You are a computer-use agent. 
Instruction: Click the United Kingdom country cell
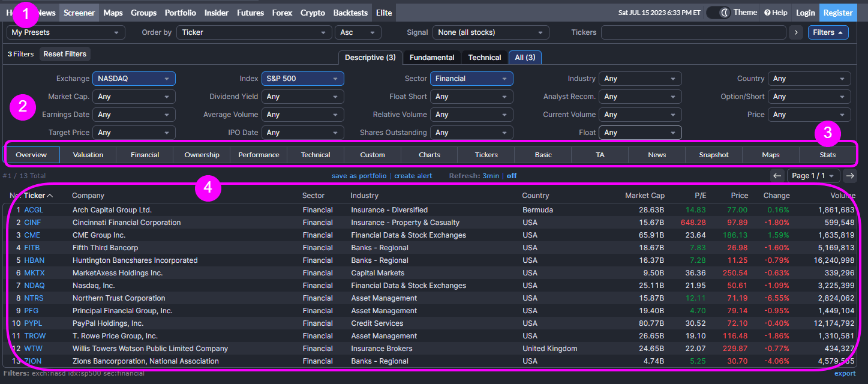[550, 349]
